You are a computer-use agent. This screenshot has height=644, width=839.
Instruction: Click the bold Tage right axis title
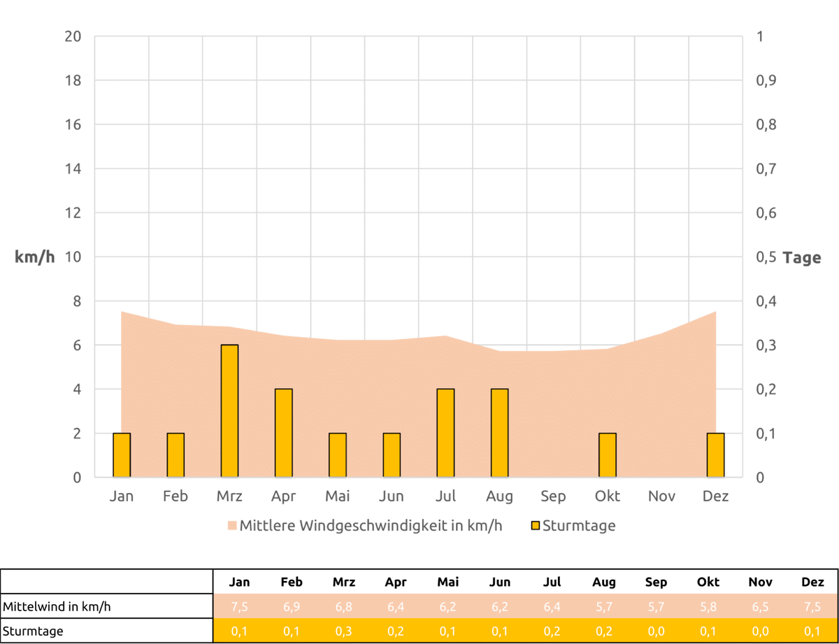pyautogui.click(x=801, y=257)
